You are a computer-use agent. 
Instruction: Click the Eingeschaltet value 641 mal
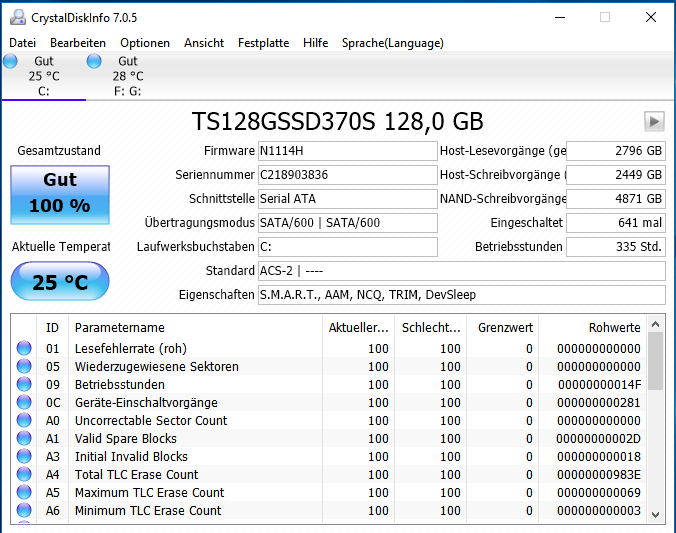click(x=616, y=223)
